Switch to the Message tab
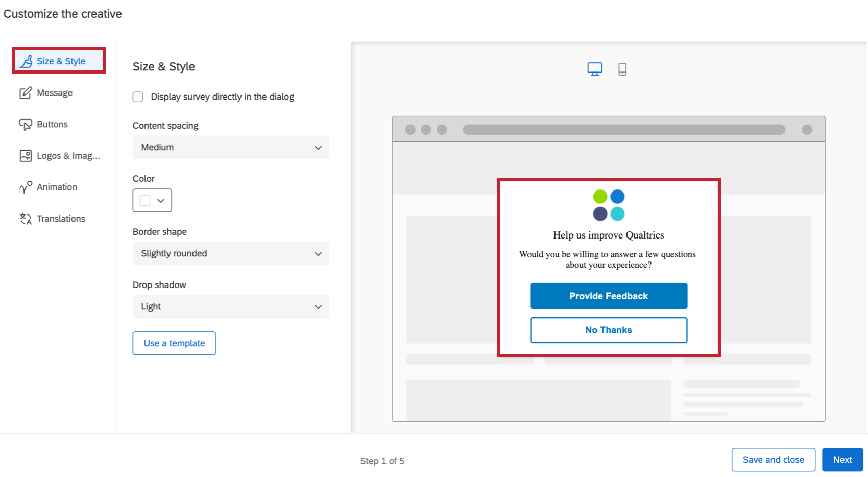868x477 pixels. pyautogui.click(x=55, y=92)
